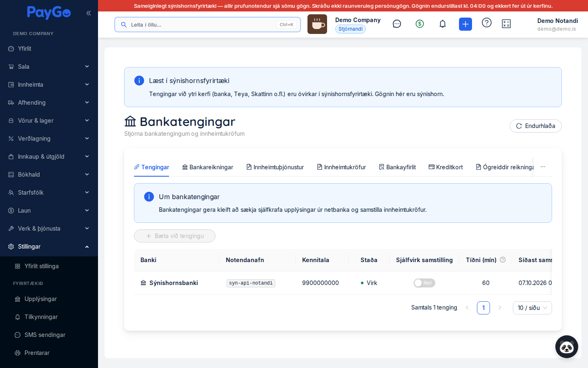Collapse the Stillingar menu

(49, 247)
